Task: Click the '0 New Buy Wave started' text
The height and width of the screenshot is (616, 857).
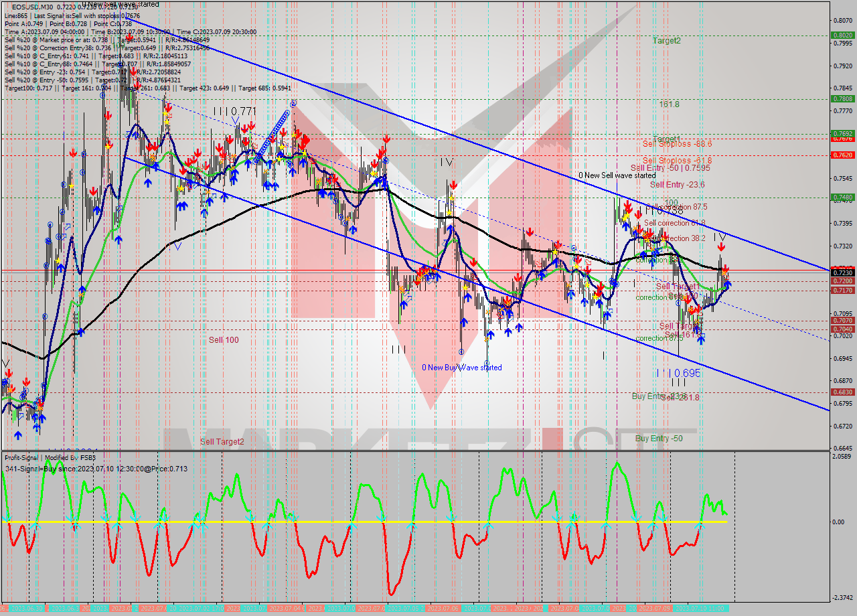Action: coord(461,368)
